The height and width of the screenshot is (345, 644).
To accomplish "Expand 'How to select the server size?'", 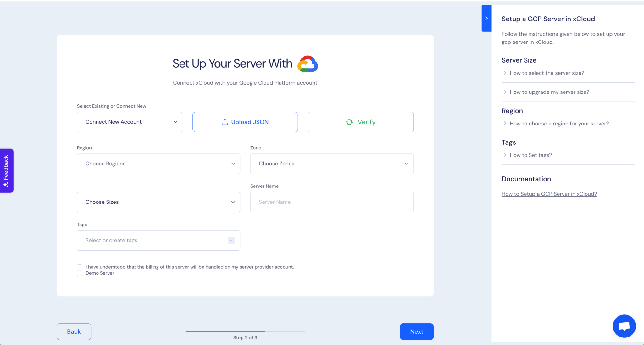I will click(547, 73).
